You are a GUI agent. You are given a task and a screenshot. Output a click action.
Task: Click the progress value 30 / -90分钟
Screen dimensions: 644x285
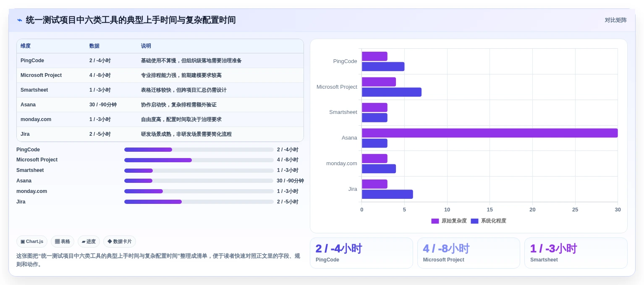pyautogui.click(x=290, y=181)
